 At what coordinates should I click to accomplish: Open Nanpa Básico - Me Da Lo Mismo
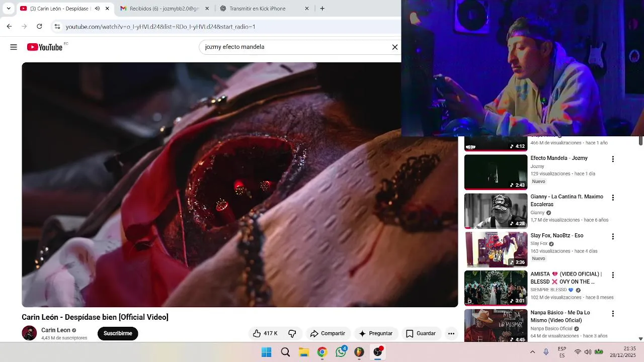click(560, 316)
